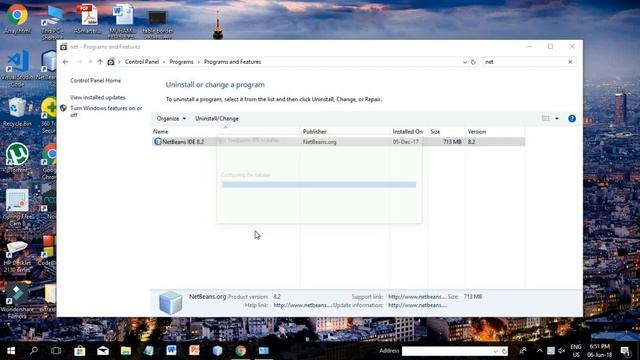Open File Explorer from the taskbar

(126, 351)
